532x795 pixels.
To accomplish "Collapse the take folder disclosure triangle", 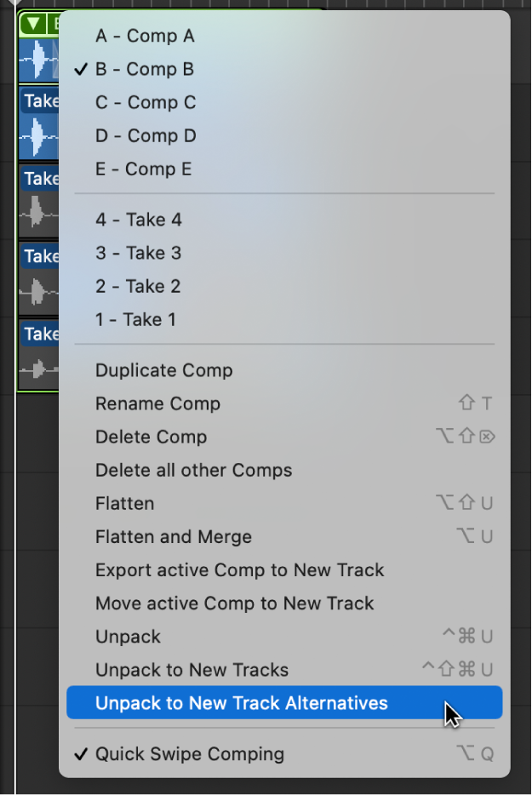I will 32,24.
